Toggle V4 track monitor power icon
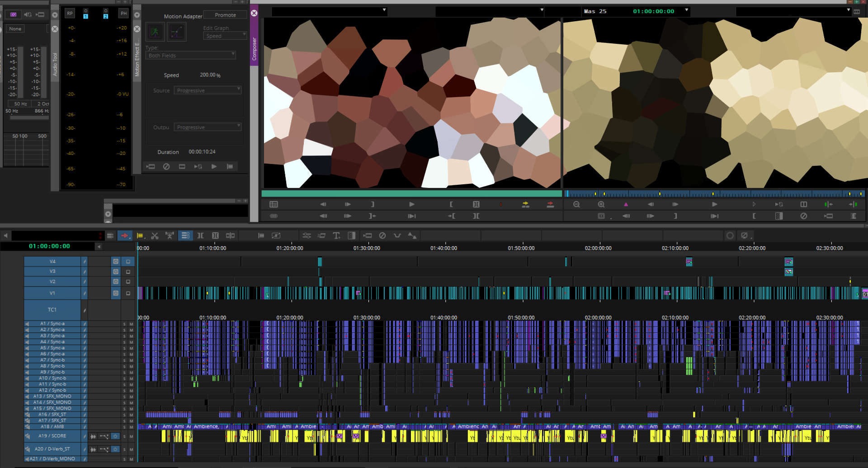868x468 pixels. tap(116, 262)
